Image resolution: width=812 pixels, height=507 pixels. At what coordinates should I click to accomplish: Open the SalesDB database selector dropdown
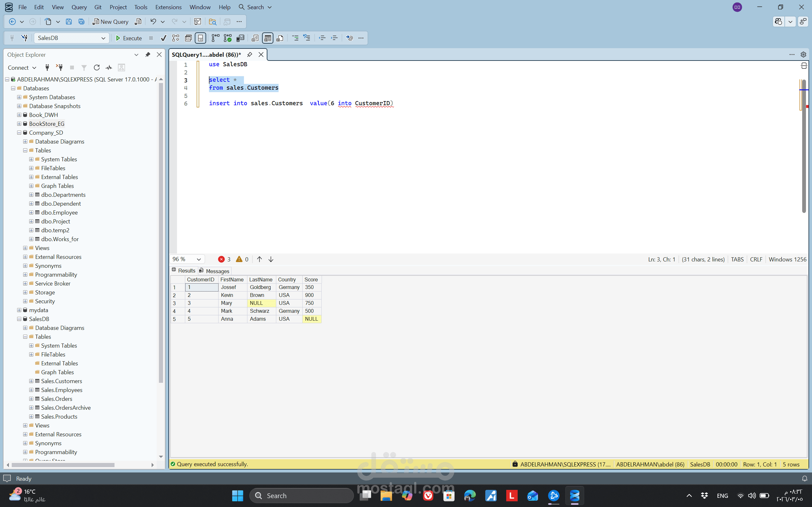tap(103, 38)
